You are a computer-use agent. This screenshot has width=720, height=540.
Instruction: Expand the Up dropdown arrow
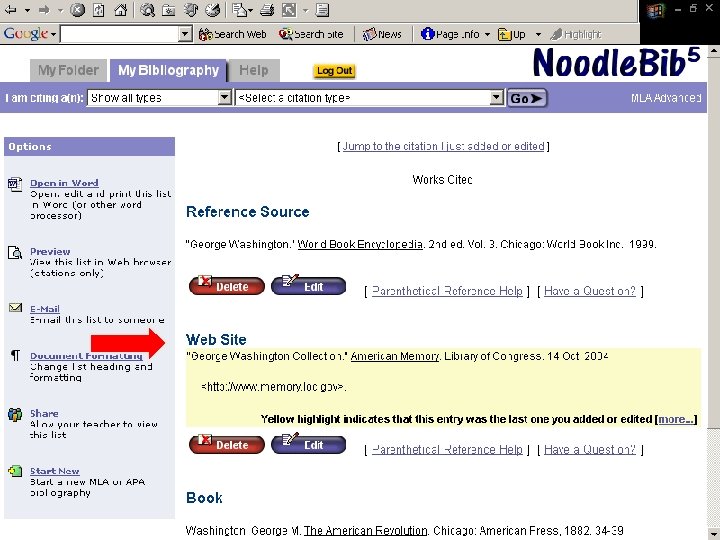pos(538,34)
